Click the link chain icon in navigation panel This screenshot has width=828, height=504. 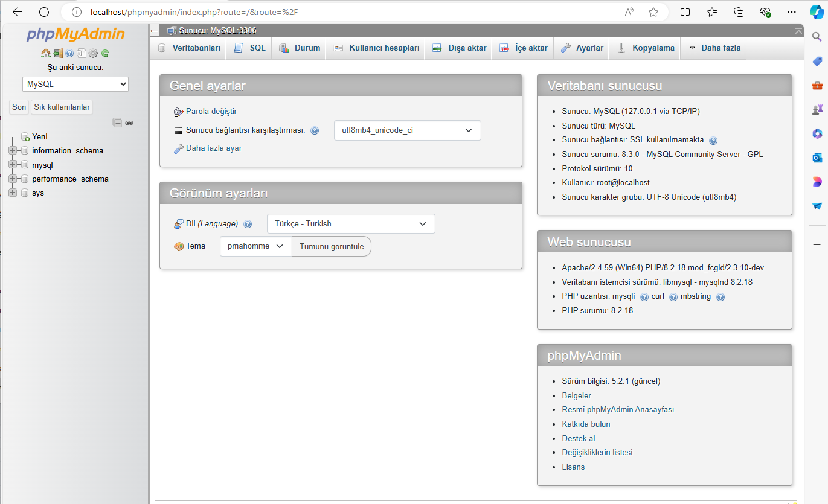tap(129, 123)
